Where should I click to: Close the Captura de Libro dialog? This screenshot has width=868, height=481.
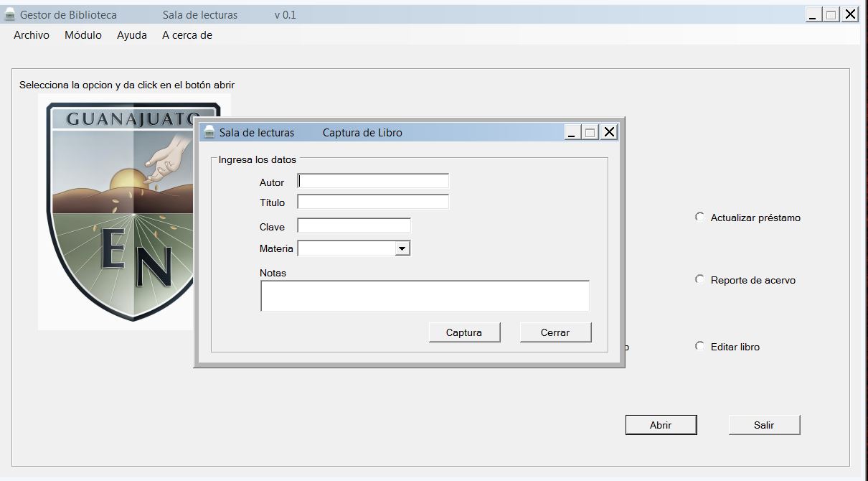coord(609,132)
